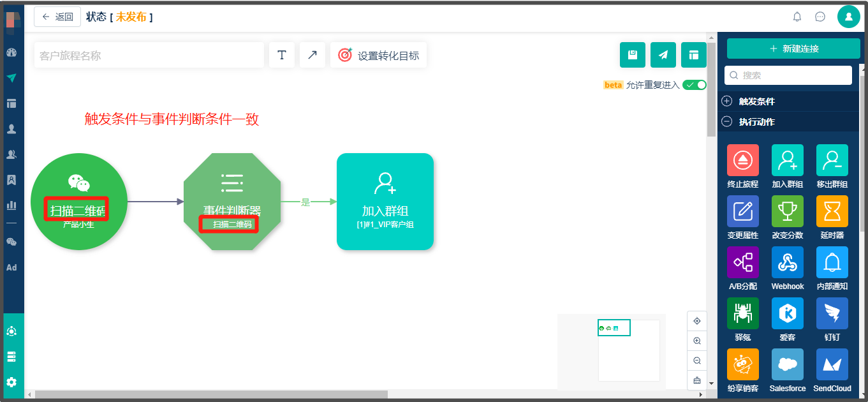Image resolution: width=868 pixels, height=402 pixels.
Task: Click the 新建连接 button
Action: pos(793,48)
